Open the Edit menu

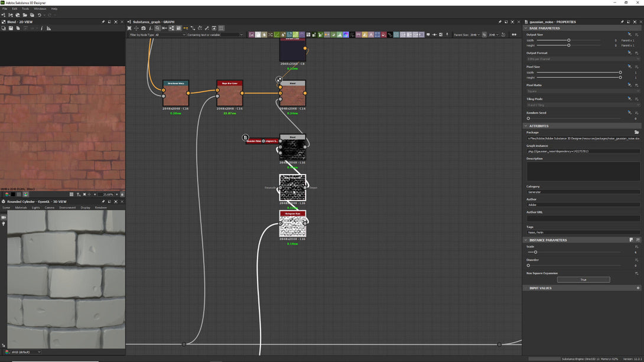(15, 9)
